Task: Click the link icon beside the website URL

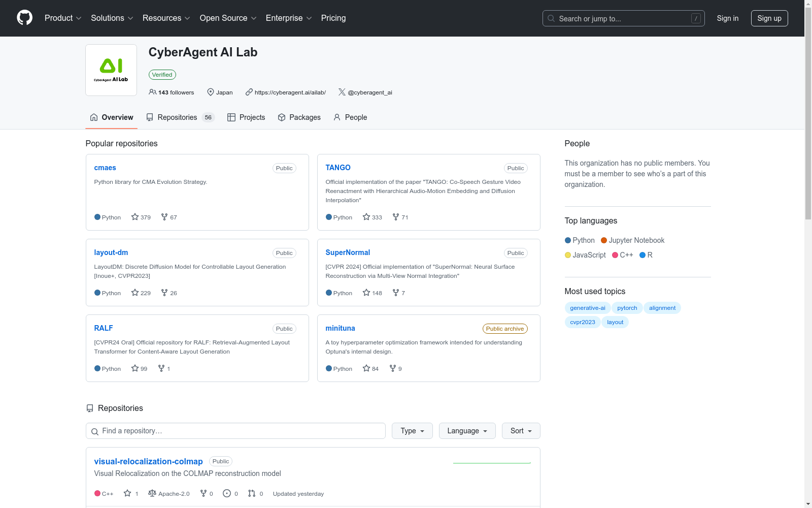Action: pos(249,92)
